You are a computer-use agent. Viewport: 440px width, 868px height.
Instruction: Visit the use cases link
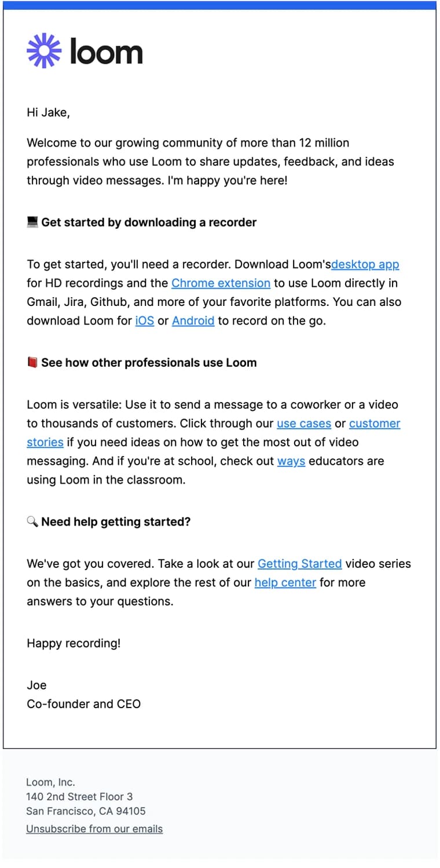(x=304, y=424)
